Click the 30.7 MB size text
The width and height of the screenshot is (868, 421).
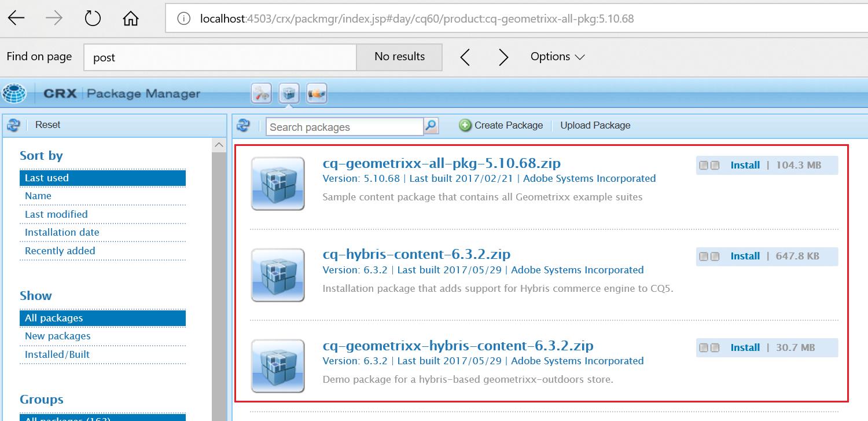[x=796, y=347]
